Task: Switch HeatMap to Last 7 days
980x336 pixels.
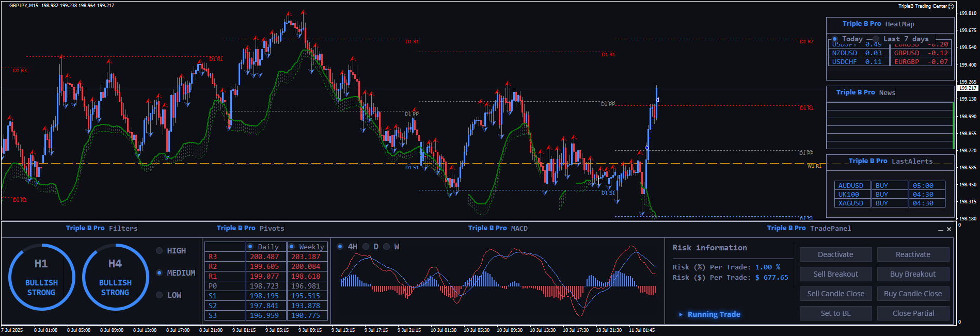Action: pos(876,39)
